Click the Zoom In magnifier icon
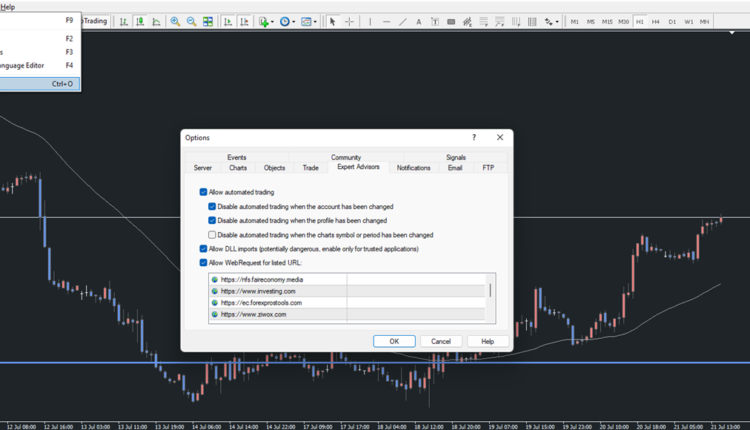The height and width of the screenshot is (430, 750). coord(175,21)
